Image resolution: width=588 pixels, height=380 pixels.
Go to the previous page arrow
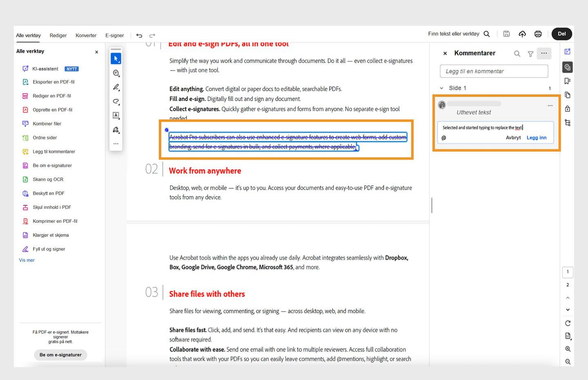(x=568, y=297)
